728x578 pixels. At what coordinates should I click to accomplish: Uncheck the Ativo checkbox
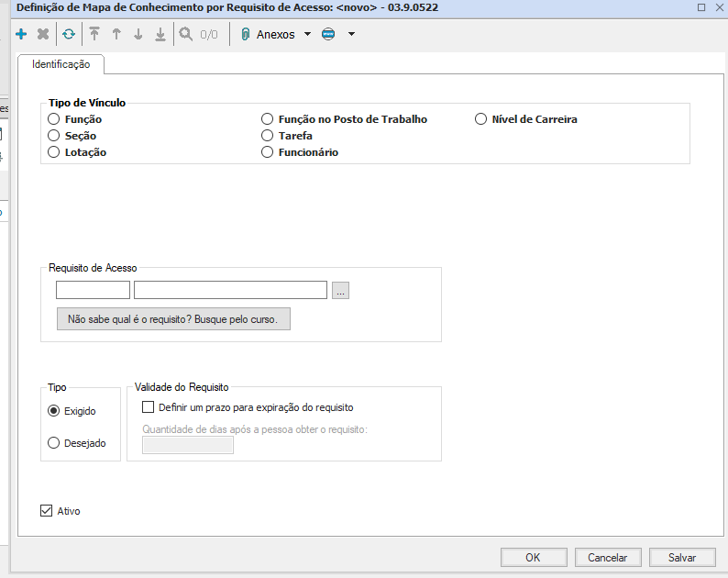[x=47, y=511]
